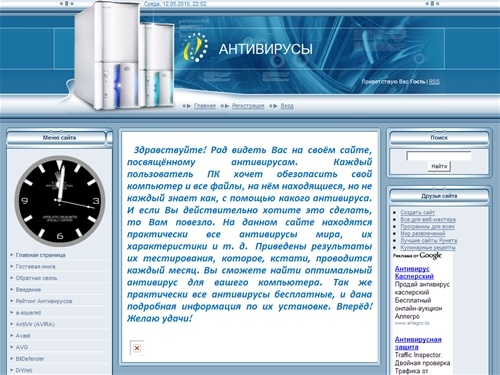
Task: Click the Реклама от Google label
Action: 417,256
